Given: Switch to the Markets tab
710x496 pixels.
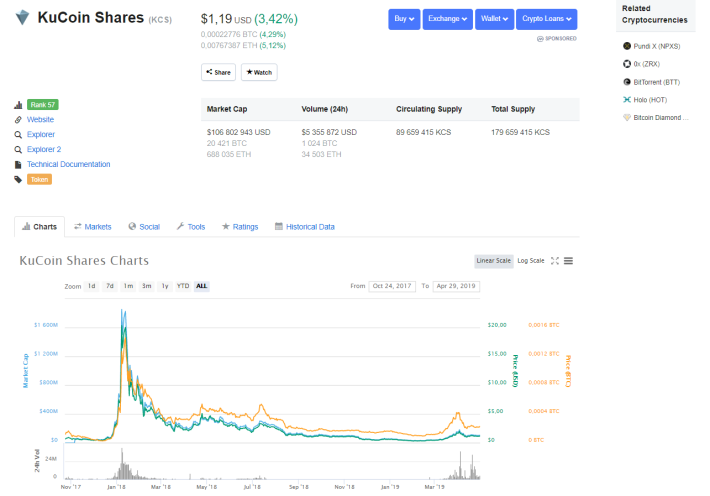Looking at the screenshot, I should click(x=92, y=227).
